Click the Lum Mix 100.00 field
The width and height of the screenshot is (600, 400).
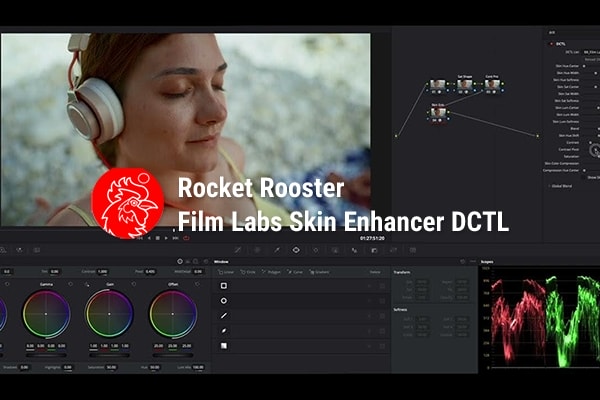[198, 367]
